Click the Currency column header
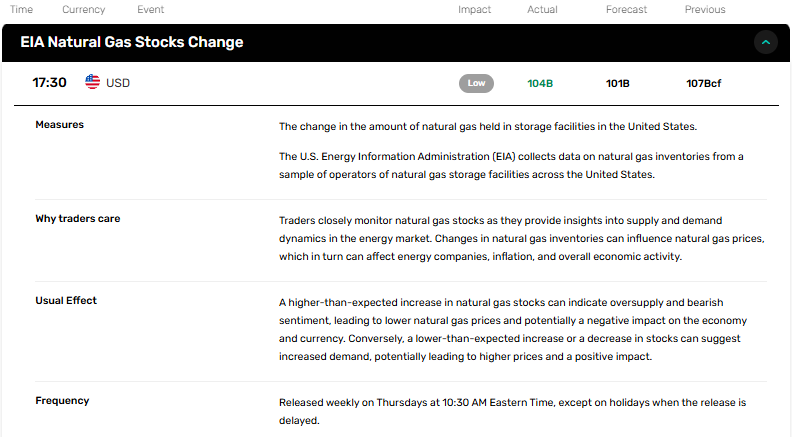The height and width of the screenshot is (437, 792). (83, 9)
